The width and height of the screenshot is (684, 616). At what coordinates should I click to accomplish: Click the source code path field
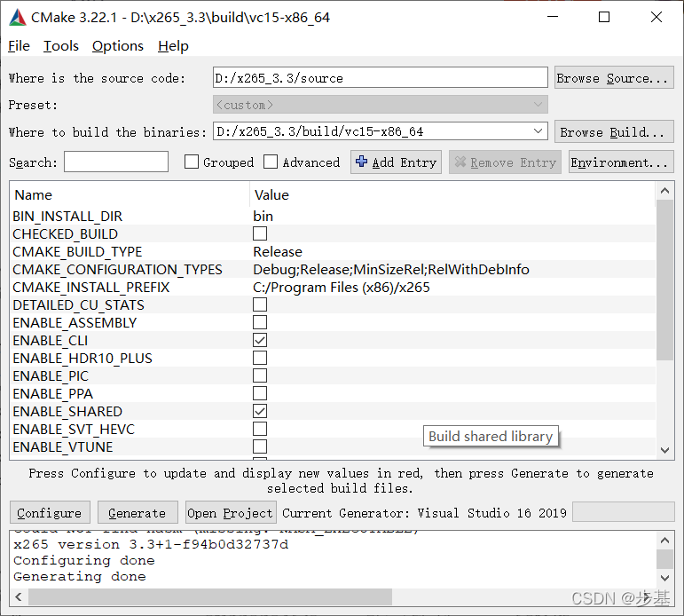point(380,78)
